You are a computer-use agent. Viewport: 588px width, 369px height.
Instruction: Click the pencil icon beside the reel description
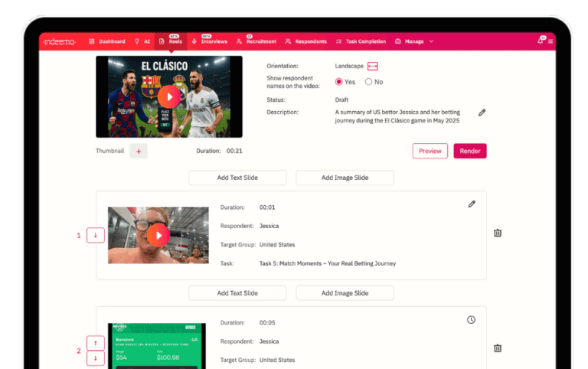pyautogui.click(x=482, y=113)
